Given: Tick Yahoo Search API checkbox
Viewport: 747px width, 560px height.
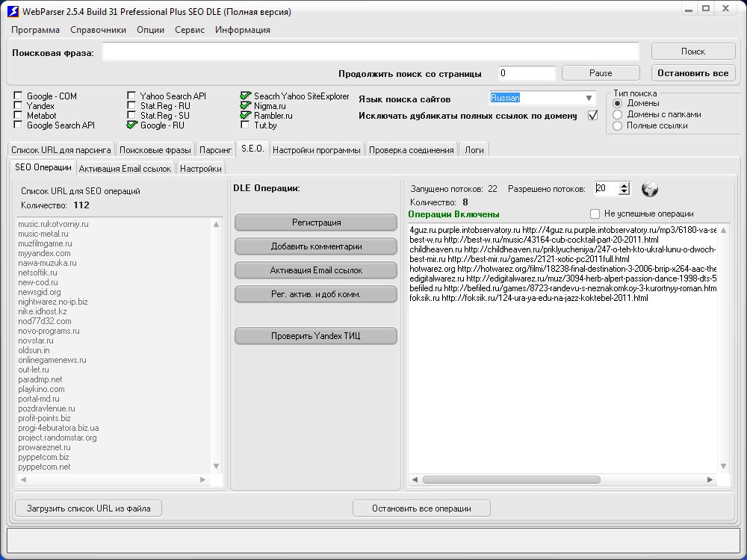Looking at the screenshot, I should [x=131, y=96].
